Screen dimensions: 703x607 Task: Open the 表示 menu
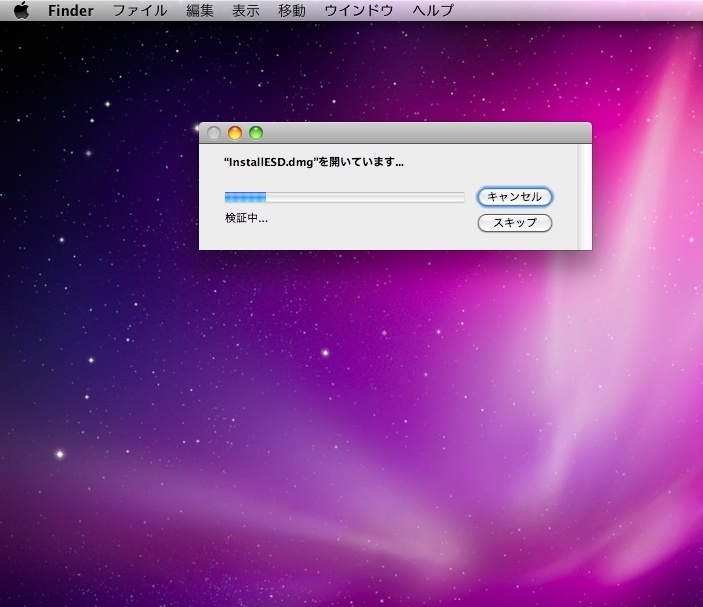point(246,11)
